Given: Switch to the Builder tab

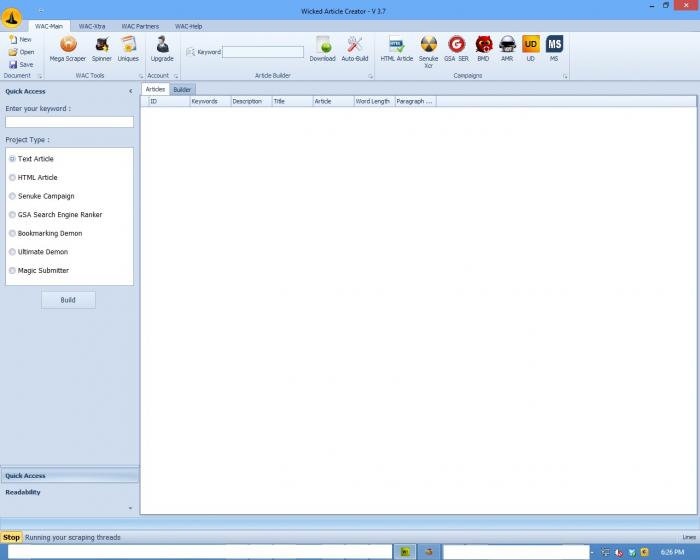Looking at the screenshot, I should coord(182,90).
